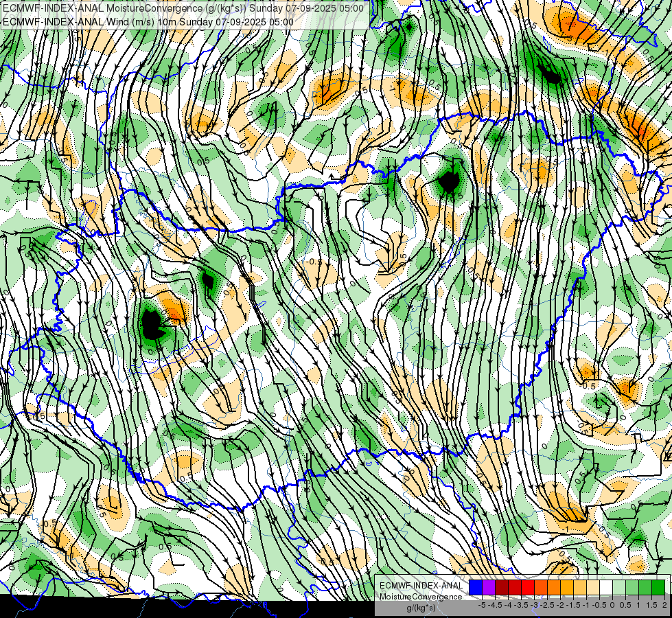Click the dark maroon legend swatch above -4

[x=502, y=588]
